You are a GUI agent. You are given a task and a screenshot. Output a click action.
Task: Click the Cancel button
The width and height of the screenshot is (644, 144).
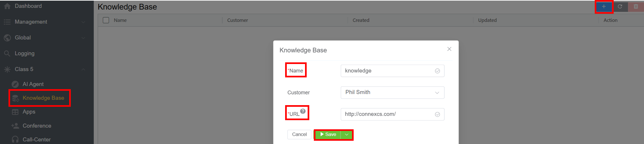click(299, 135)
